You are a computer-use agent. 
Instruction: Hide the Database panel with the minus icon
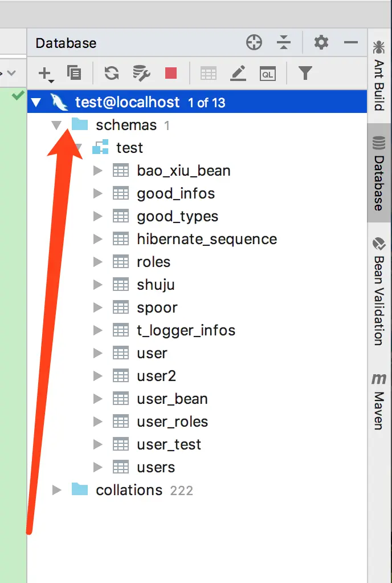351,42
